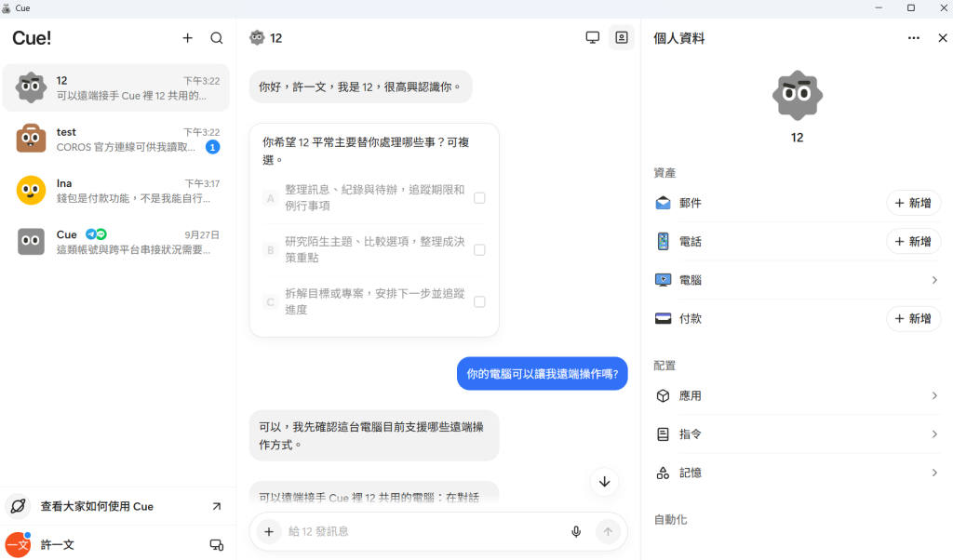
Task: Click the 下午3:17 timestamp on Ina chat
Action: pos(202,183)
